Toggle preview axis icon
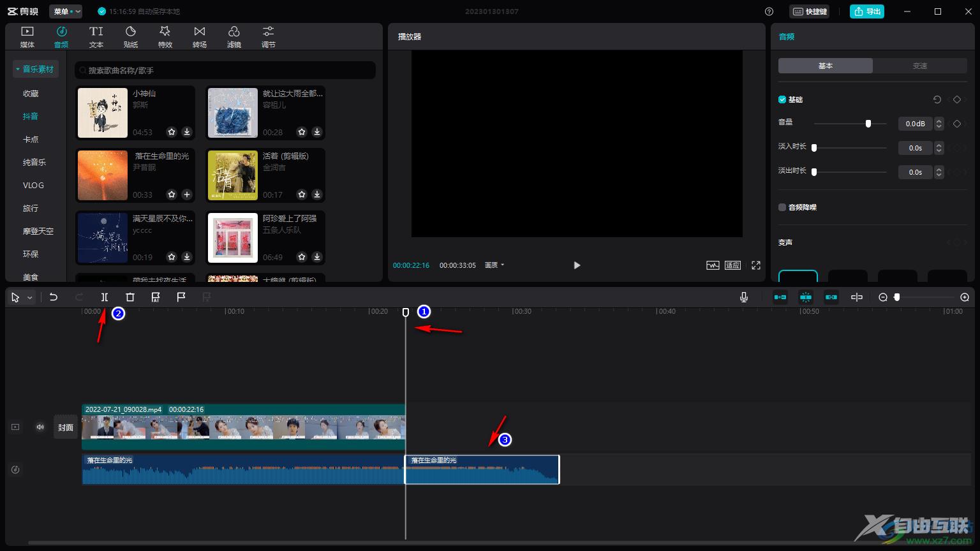The width and height of the screenshot is (980, 551). 857,297
